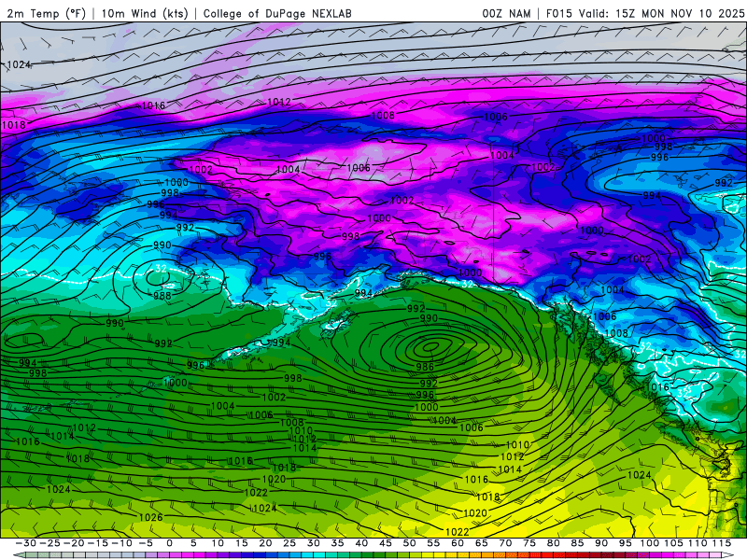Screen dimensions: 747x560
Task: Click the "55" temperature scale label
Action: [433, 543]
